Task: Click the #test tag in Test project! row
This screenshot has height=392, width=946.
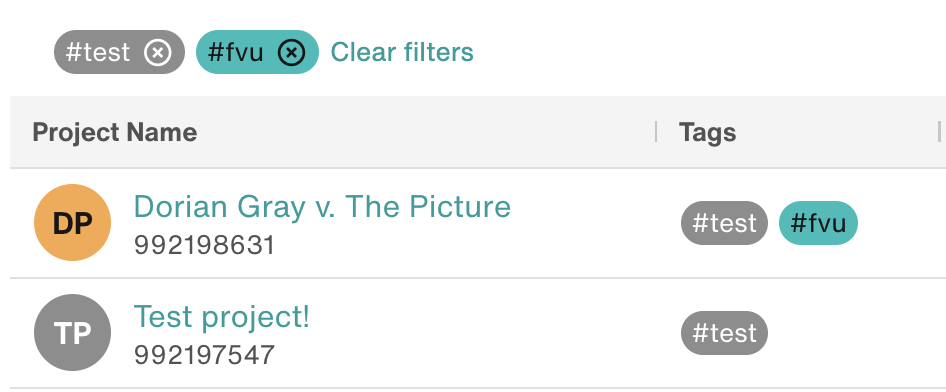Action: (x=724, y=333)
